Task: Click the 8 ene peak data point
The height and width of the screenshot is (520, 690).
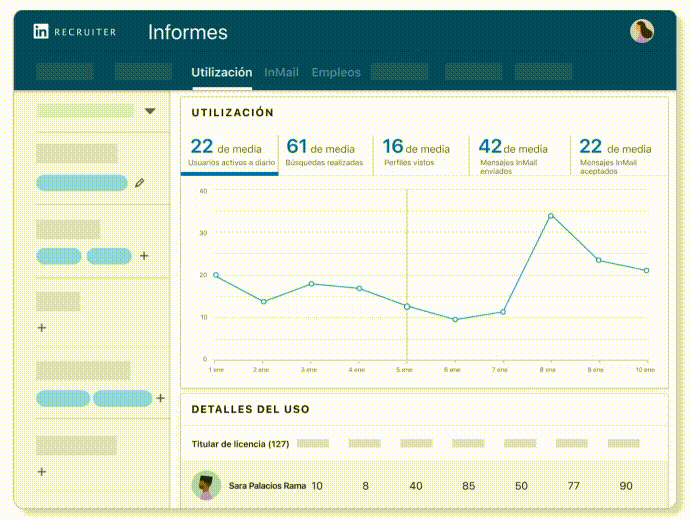Action: [x=550, y=215]
